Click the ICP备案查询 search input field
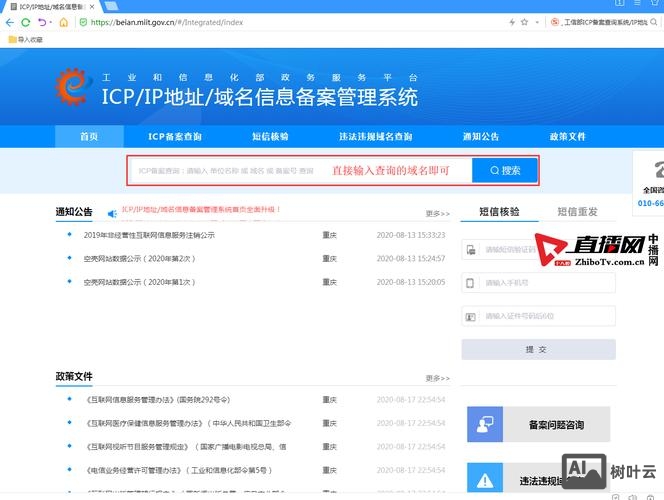 (x=301, y=171)
